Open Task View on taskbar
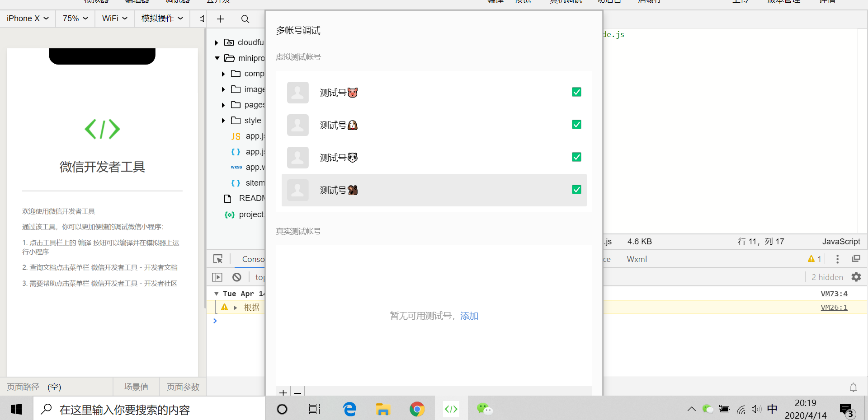The height and width of the screenshot is (420, 868). (x=315, y=409)
